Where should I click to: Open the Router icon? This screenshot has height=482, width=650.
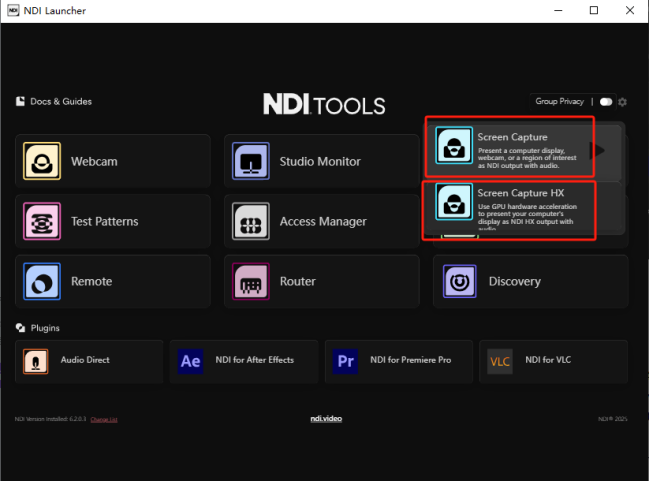click(251, 281)
